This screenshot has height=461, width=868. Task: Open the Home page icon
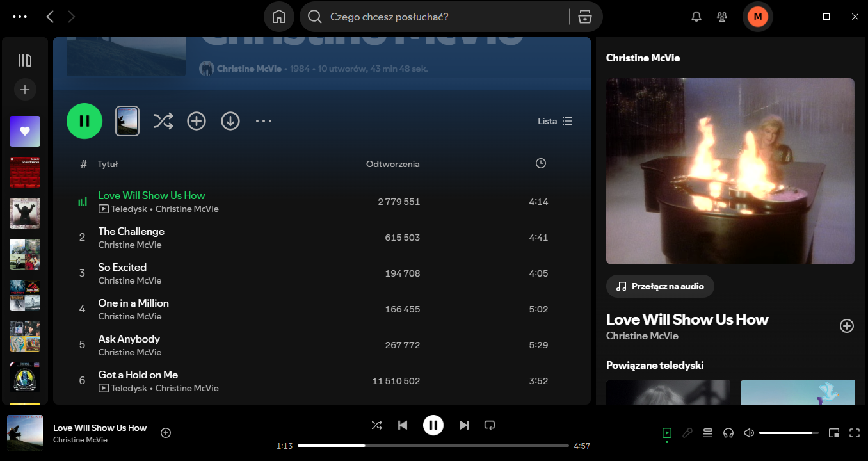(x=279, y=17)
